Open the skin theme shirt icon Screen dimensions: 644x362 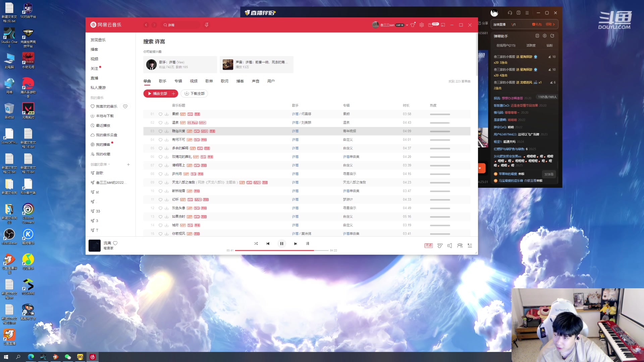click(413, 25)
